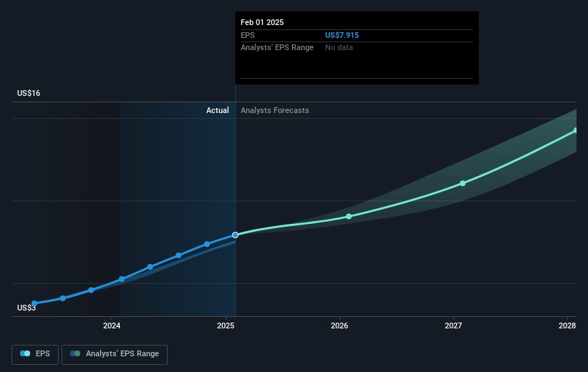The height and width of the screenshot is (372, 588).
Task: Click the EPS legend dot icon
Action: click(x=26, y=354)
